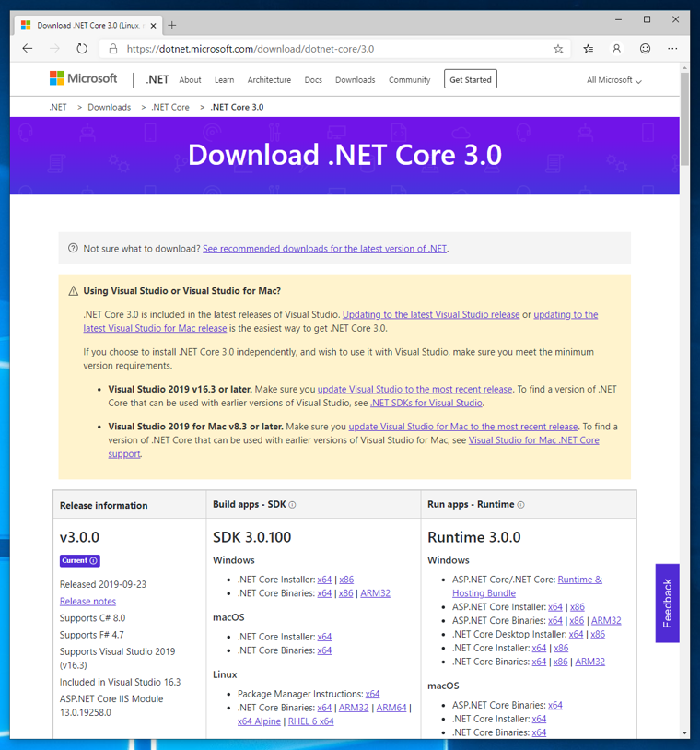Click the .NET breadcrumb link
Viewport: 700px width, 750px height.
click(58, 107)
